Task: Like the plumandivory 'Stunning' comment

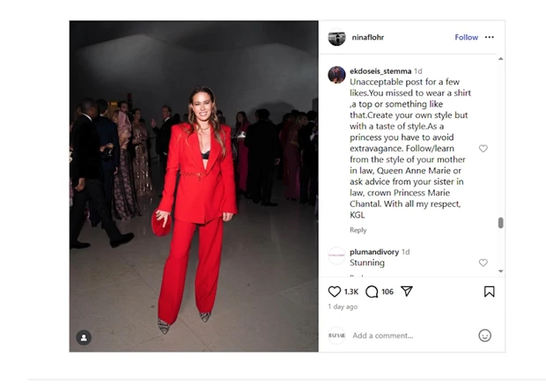Action: 483,263
